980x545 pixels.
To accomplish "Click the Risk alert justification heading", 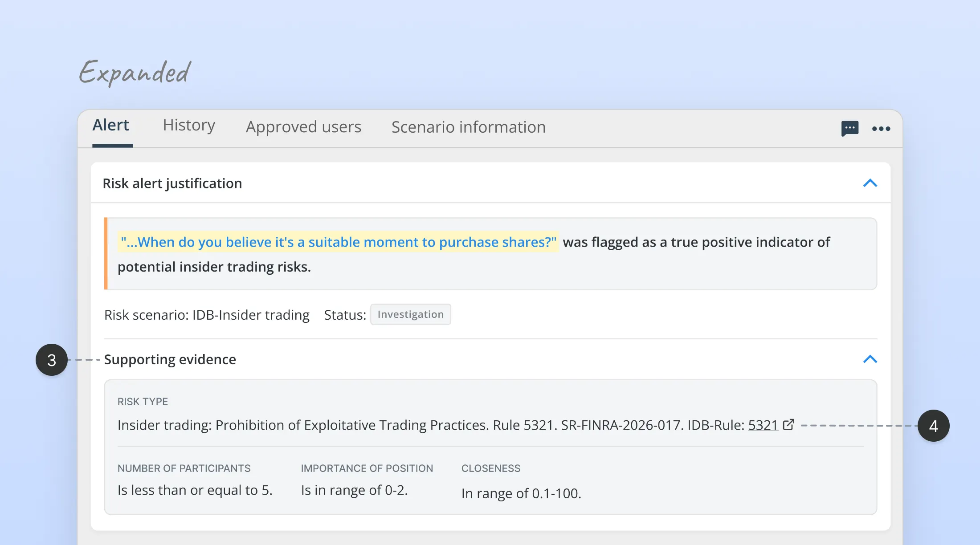I will 172,183.
